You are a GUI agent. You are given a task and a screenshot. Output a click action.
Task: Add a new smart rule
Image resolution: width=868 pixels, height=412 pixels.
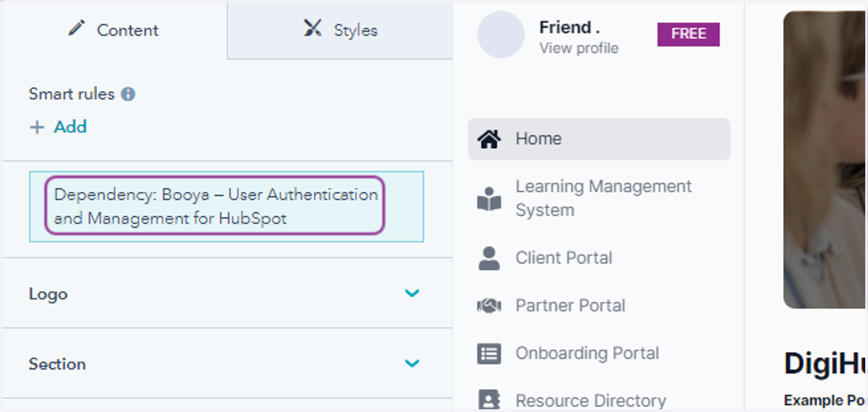58,126
